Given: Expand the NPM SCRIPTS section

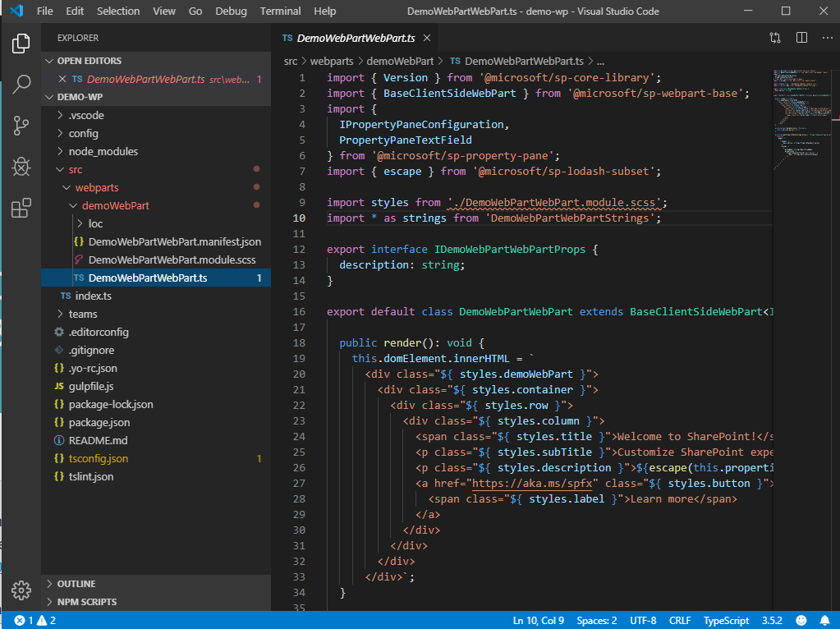Looking at the screenshot, I should [86, 602].
